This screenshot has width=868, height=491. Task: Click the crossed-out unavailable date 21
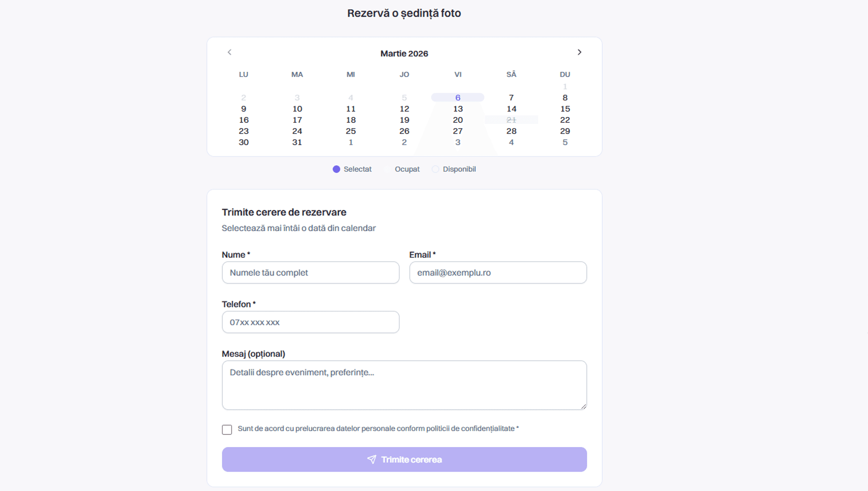tap(511, 120)
